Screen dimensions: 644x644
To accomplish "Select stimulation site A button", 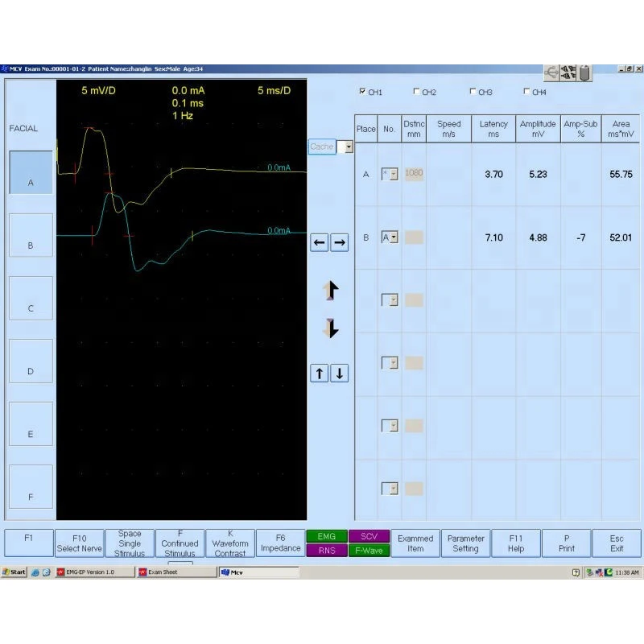I will point(31,172).
